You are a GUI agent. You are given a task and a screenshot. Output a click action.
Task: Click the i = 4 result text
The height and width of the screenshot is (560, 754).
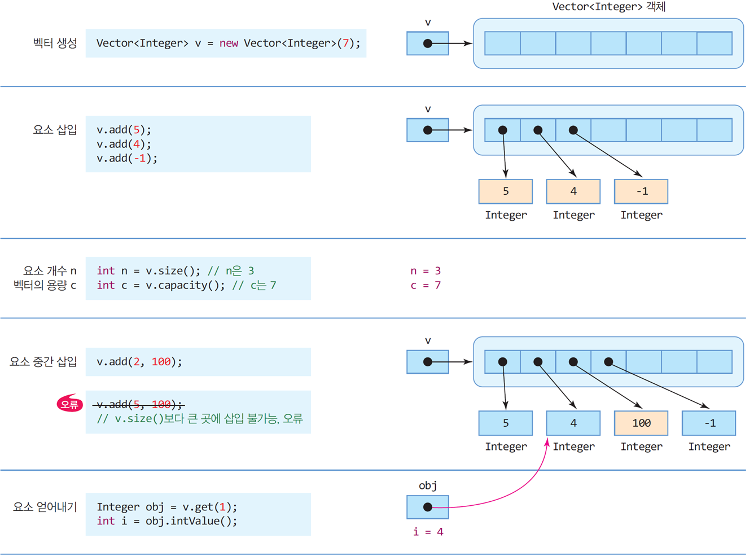428,532
